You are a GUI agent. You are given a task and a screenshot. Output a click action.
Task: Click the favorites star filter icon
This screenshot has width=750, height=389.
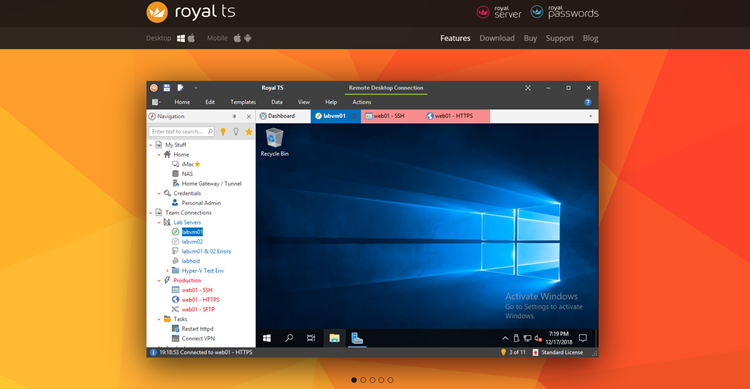point(249,132)
